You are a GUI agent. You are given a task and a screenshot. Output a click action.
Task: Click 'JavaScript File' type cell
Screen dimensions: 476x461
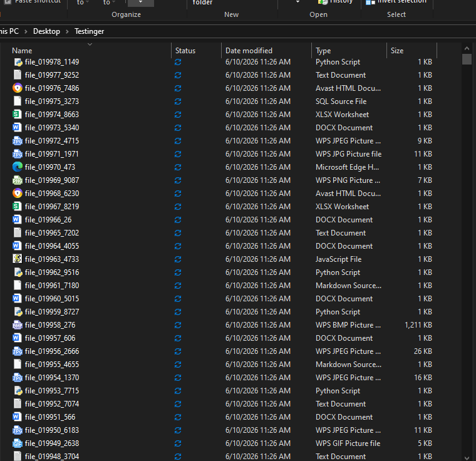(x=338, y=259)
